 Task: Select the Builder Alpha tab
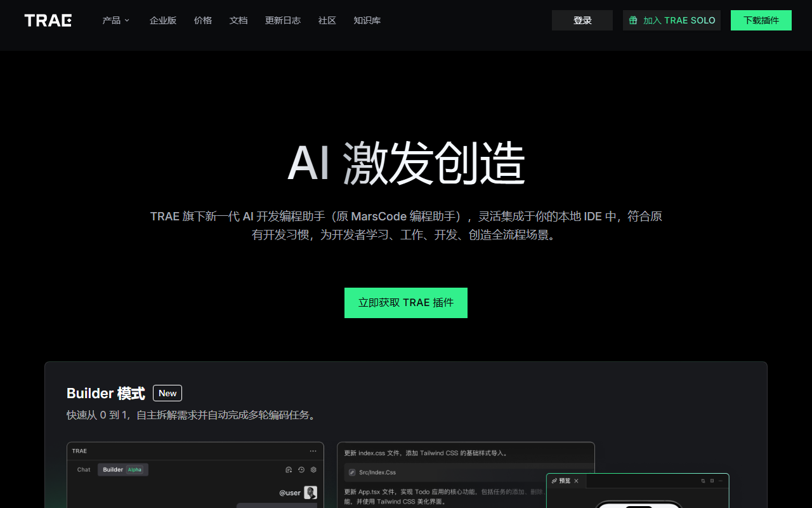click(x=123, y=470)
